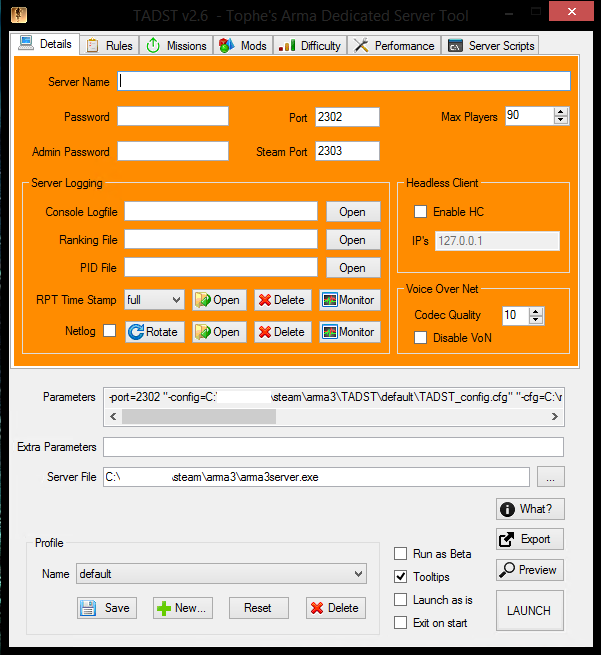Toggle Run as Beta checkbox
601x655 pixels.
pyautogui.click(x=401, y=554)
